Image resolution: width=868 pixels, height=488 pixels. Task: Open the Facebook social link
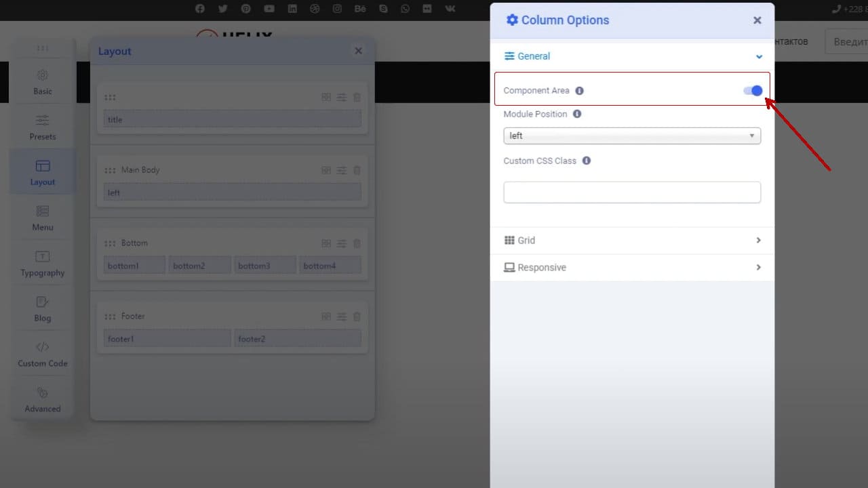tap(199, 9)
